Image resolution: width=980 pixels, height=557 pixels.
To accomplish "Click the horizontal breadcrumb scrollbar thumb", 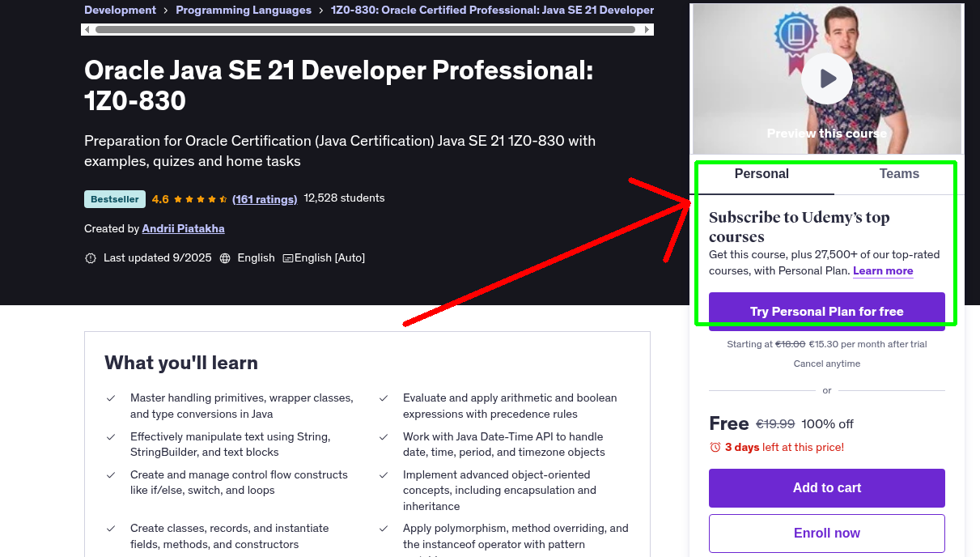I will tap(365, 30).
